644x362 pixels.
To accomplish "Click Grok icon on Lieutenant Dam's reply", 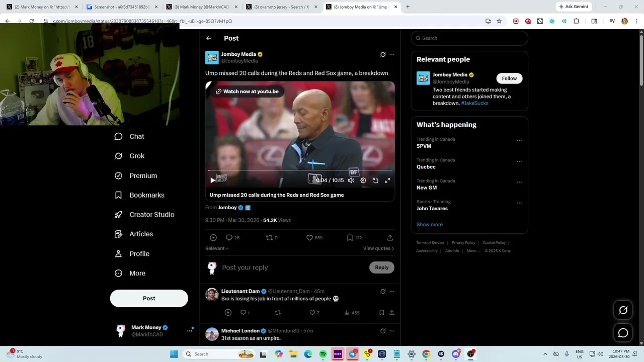I will [383, 291].
